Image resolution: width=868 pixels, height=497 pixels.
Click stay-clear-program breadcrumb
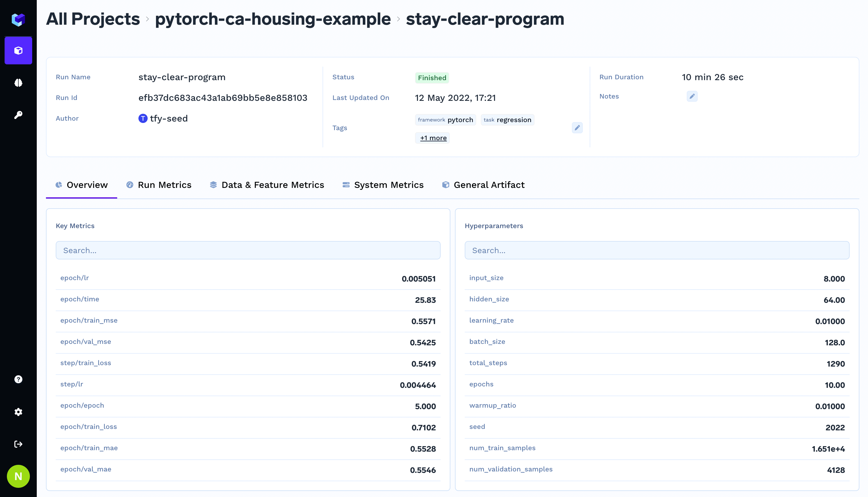485,19
